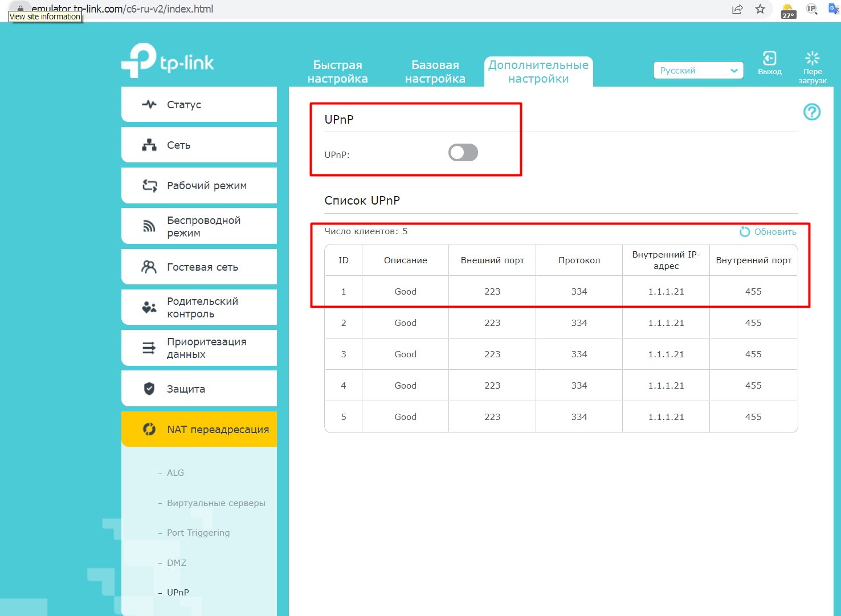The height and width of the screenshot is (616, 841).
Task: Open Родительский контроль settings
Action: 199,307
